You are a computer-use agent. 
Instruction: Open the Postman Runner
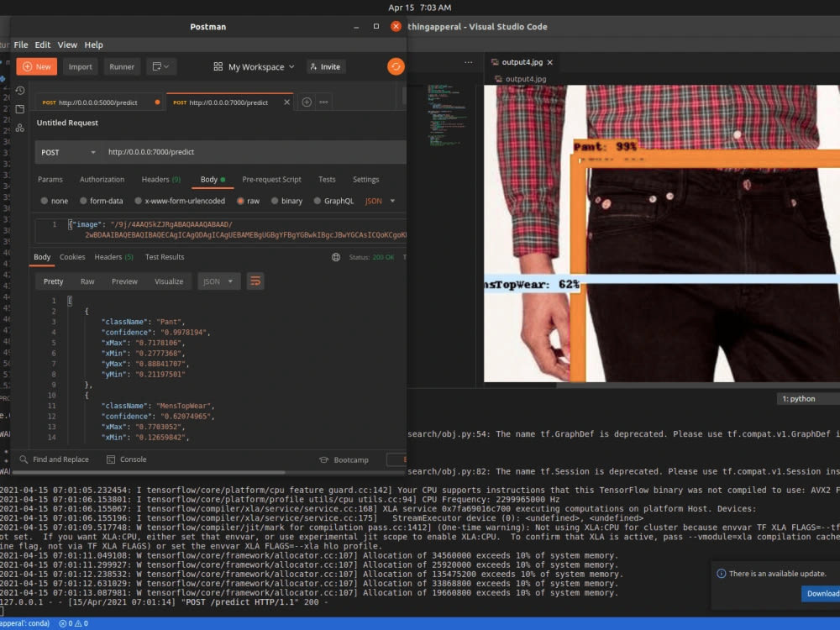point(122,67)
